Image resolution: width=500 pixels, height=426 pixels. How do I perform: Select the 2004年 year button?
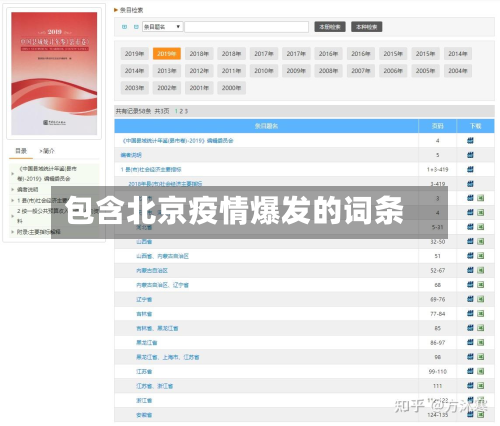point(458,71)
